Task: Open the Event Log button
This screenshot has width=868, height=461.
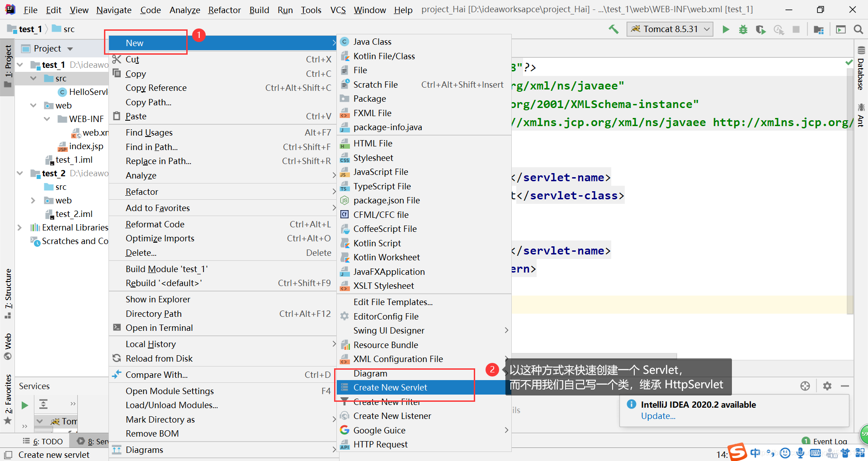Action: 825,441
